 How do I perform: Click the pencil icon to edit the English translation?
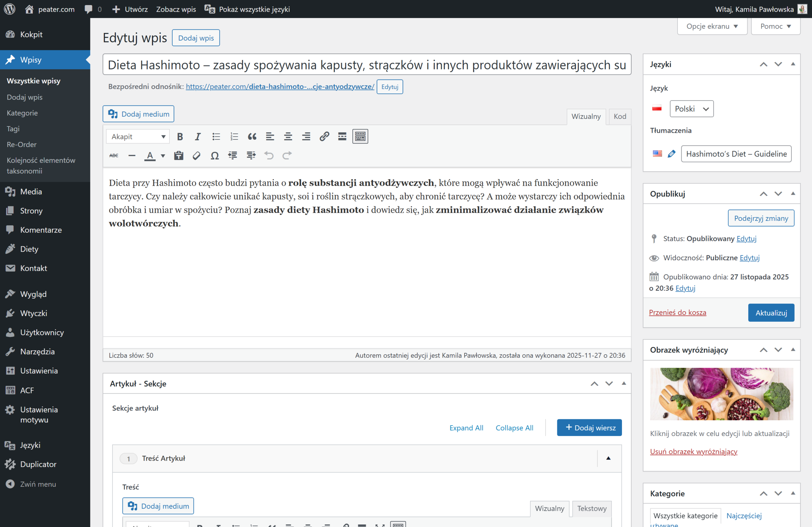point(671,154)
